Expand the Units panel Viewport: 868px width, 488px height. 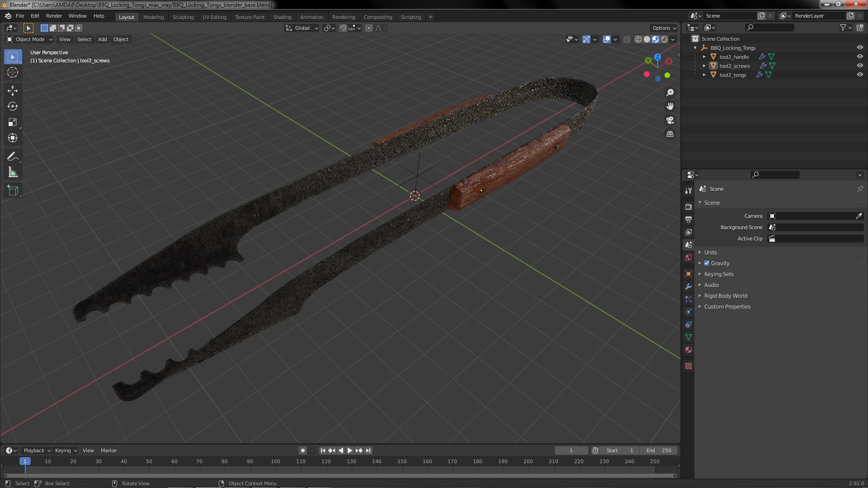tap(710, 253)
